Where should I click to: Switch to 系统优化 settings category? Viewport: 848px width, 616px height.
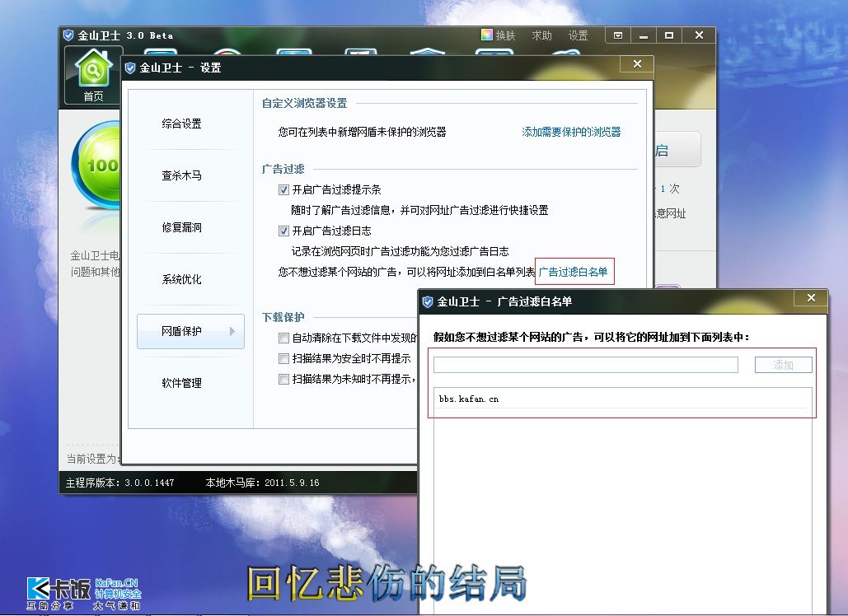[181, 279]
